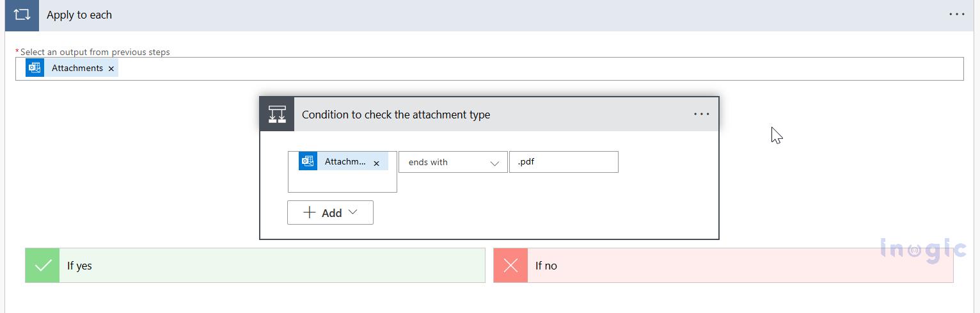Open the Condition card ellipsis menu
980x313 pixels.
[702, 114]
